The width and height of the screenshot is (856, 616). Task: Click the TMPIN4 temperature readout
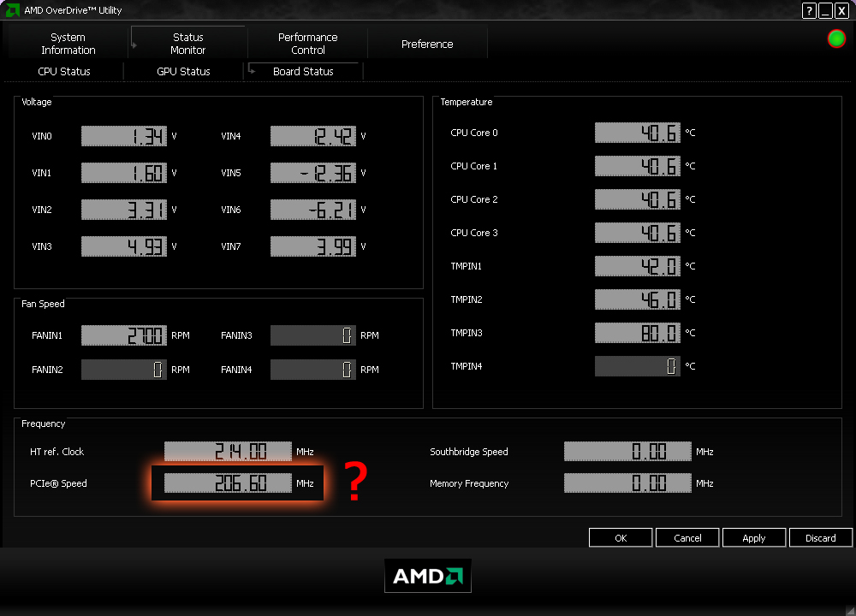click(x=638, y=366)
